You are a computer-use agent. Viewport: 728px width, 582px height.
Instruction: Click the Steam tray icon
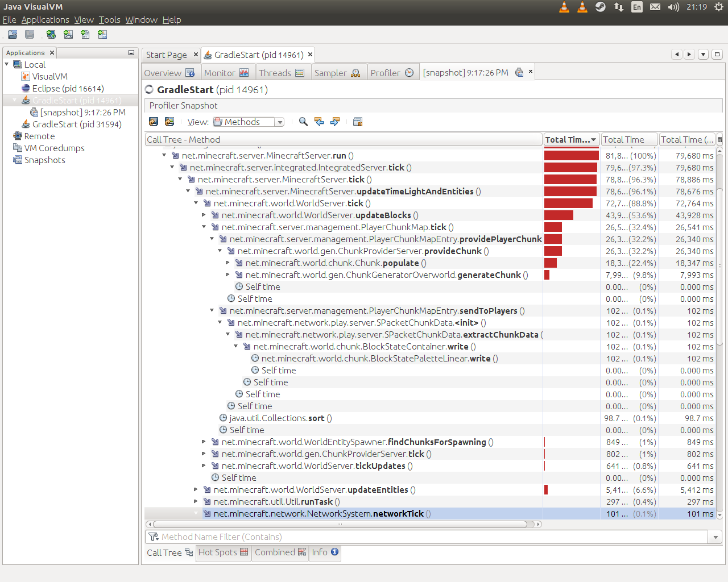[x=600, y=7]
